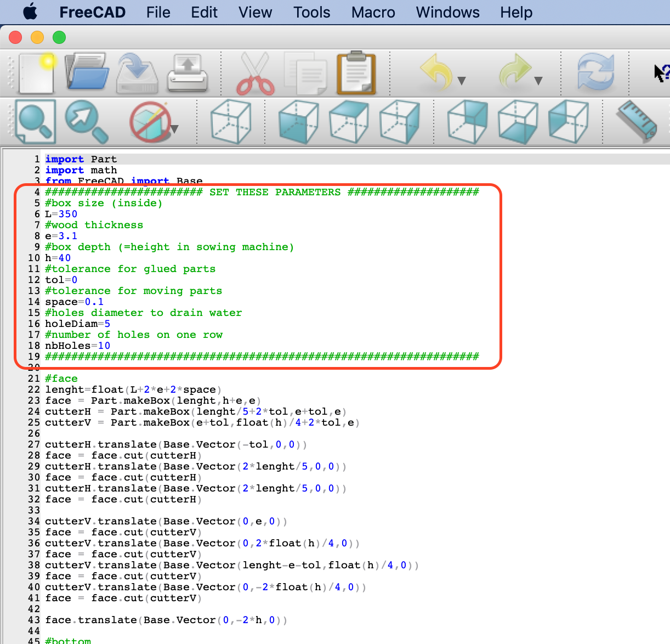Expand the Undo history dropdown arrow
670x644 pixels.
click(462, 81)
